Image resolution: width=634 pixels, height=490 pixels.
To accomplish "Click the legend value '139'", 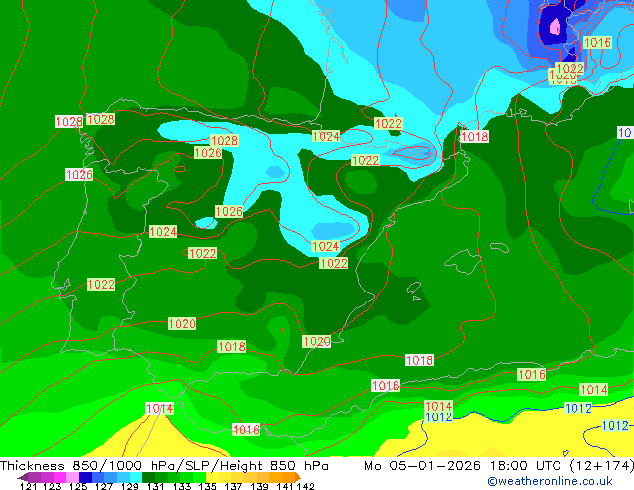I will pos(259,486).
